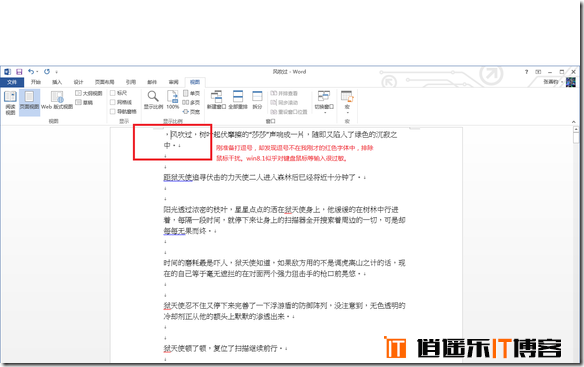Open the Insert tab (插入)
This screenshot has width=584, height=367.
click(x=57, y=82)
